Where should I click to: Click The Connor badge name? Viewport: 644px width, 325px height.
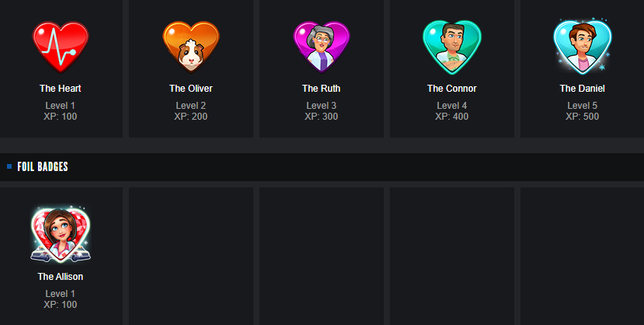click(x=452, y=89)
